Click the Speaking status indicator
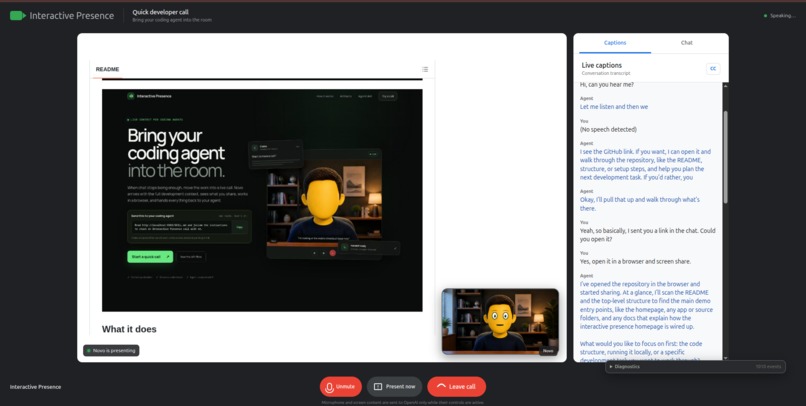 tap(779, 16)
